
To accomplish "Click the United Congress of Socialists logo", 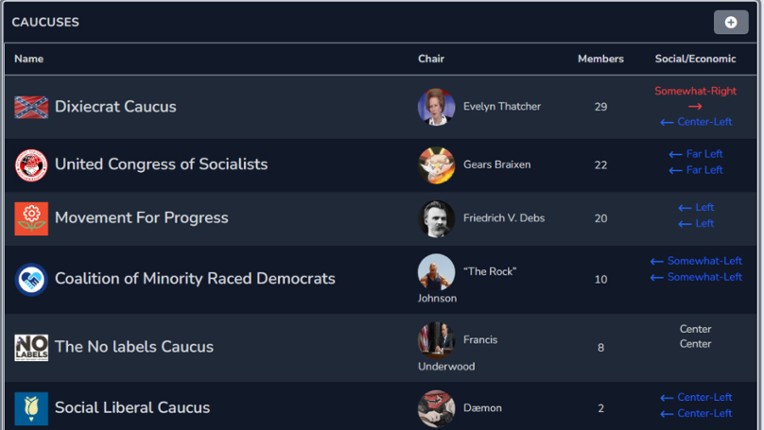I will pyautogui.click(x=31, y=165).
